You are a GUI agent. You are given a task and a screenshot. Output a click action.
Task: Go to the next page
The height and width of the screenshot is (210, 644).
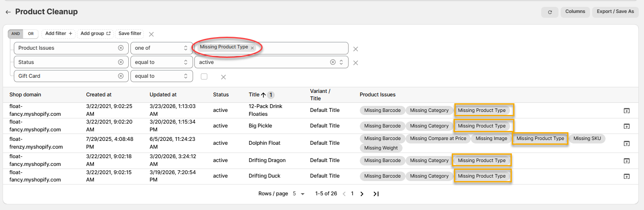tap(362, 194)
